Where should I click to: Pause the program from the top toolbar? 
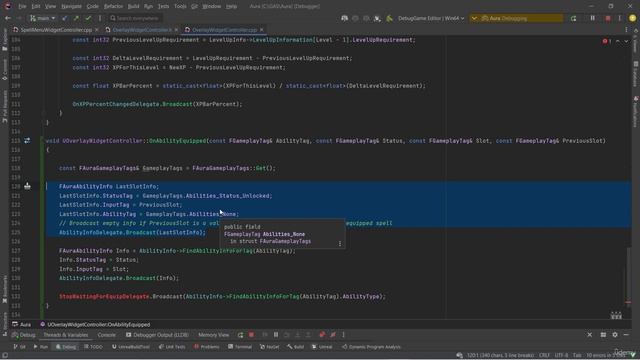593,18
